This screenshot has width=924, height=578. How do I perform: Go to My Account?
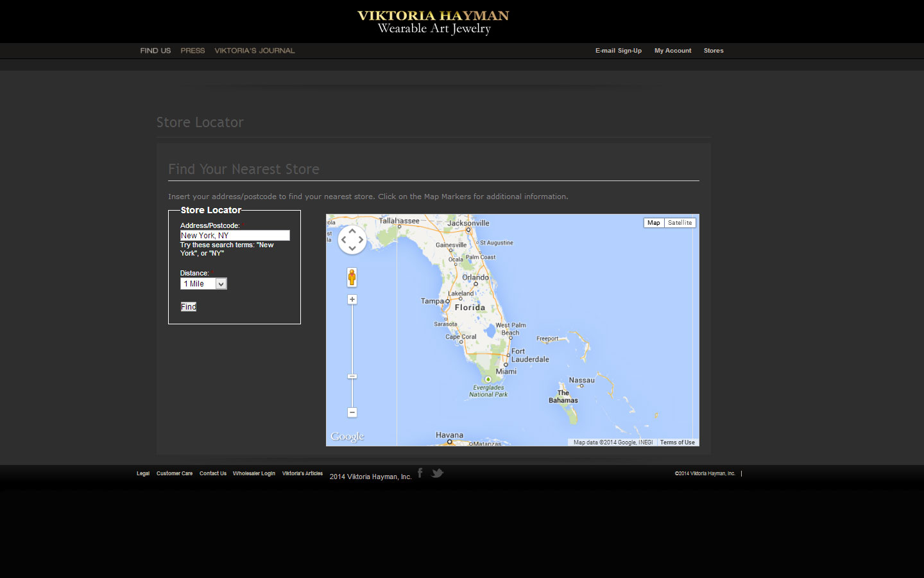tap(672, 51)
